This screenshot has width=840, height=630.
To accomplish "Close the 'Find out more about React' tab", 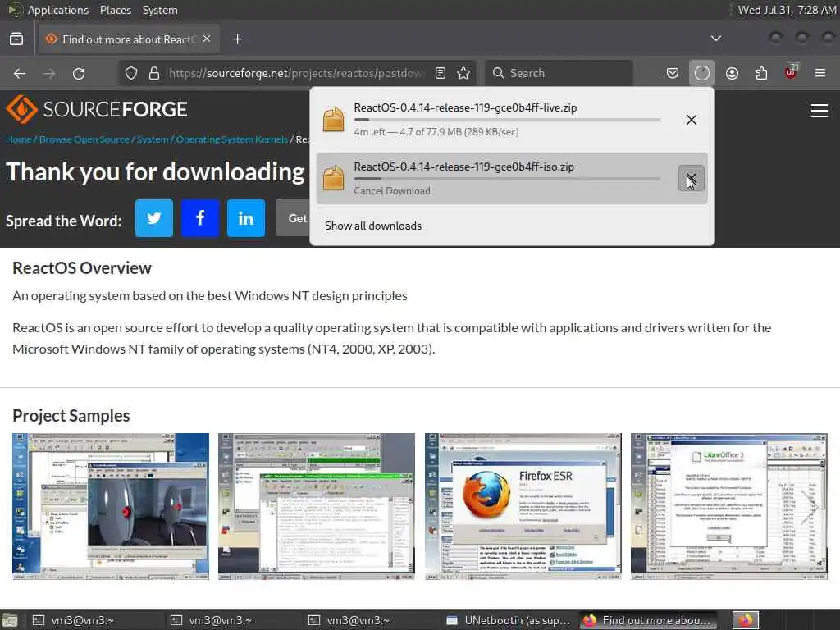I will pyautogui.click(x=207, y=39).
